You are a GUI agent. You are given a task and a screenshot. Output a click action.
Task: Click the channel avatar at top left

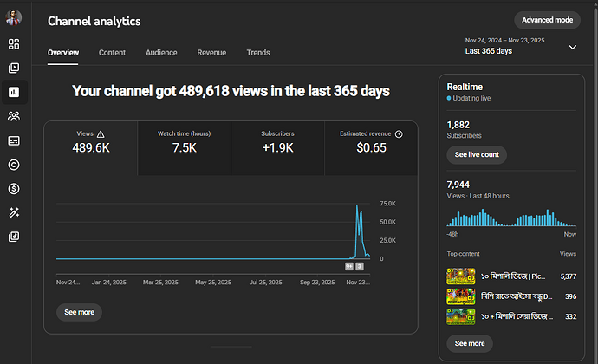[14, 17]
